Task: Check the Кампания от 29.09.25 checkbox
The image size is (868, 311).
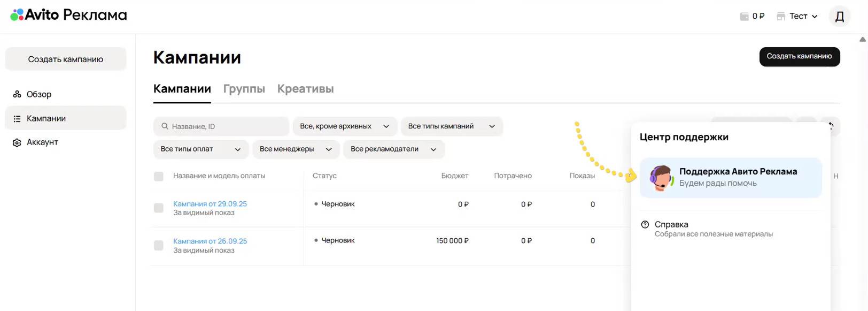Action: coord(159,208)
